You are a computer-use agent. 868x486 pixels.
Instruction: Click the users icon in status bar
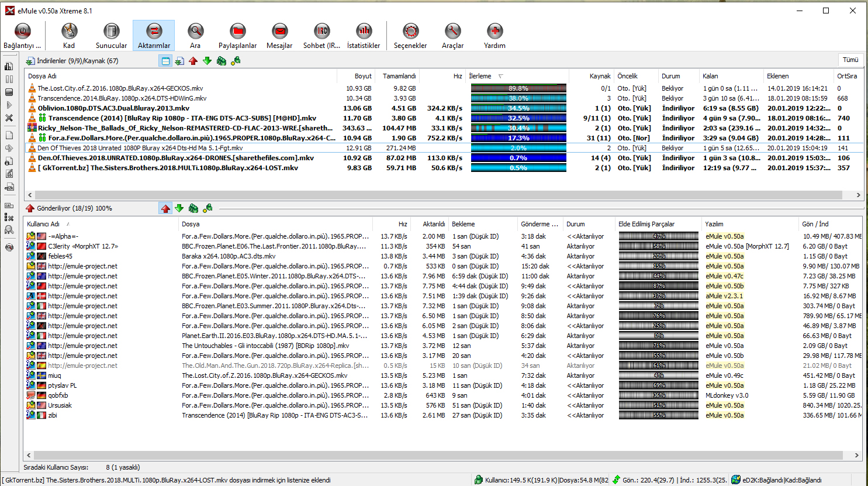tap(479, 480)
